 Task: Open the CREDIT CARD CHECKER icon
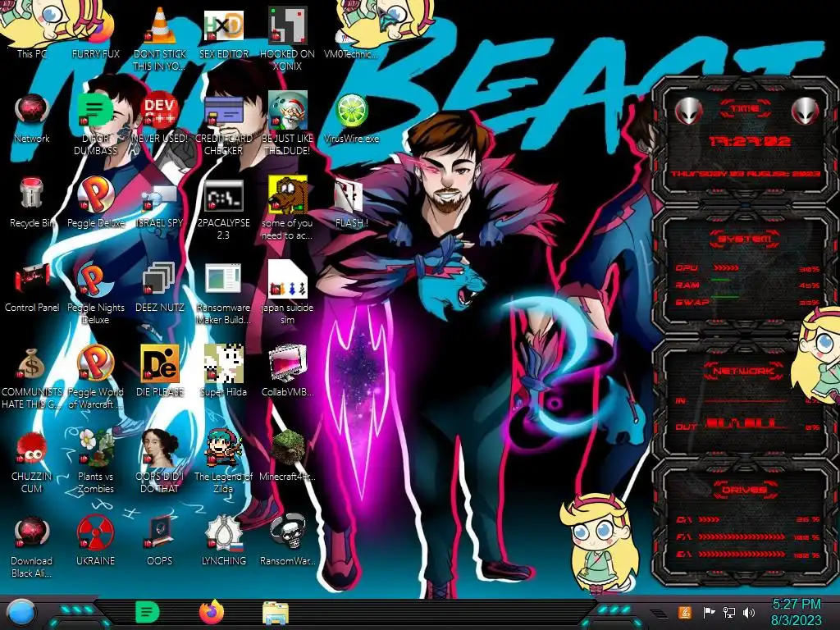pos(223,125)
